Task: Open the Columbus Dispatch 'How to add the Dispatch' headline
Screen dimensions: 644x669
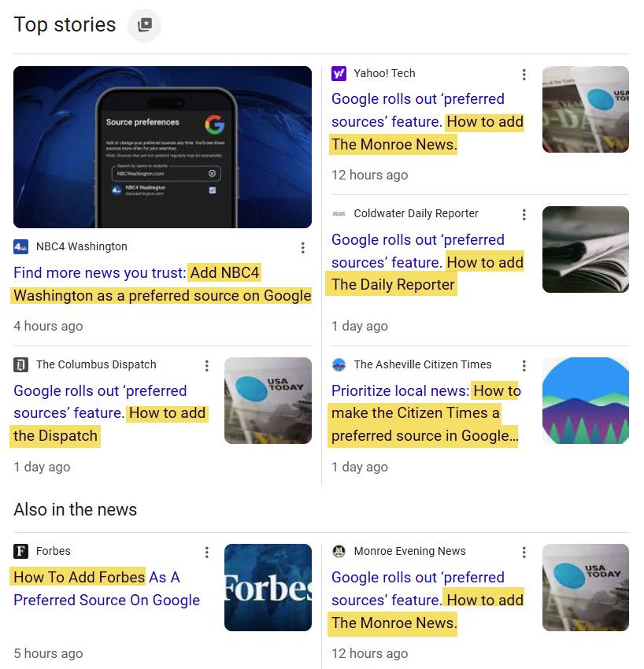Action: click(x=109, y=413)
